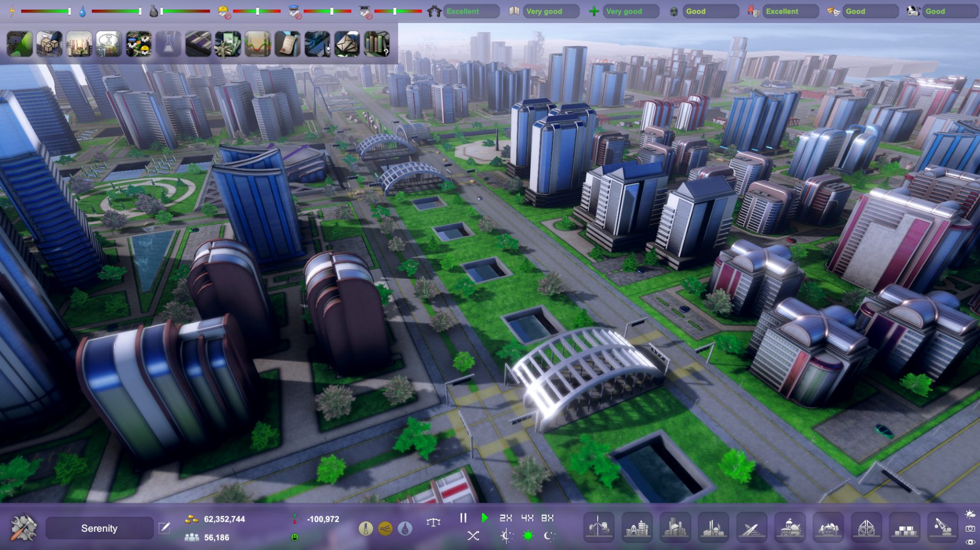
Task: Select the commercial high-rise build category
Action: pos(675,527)
